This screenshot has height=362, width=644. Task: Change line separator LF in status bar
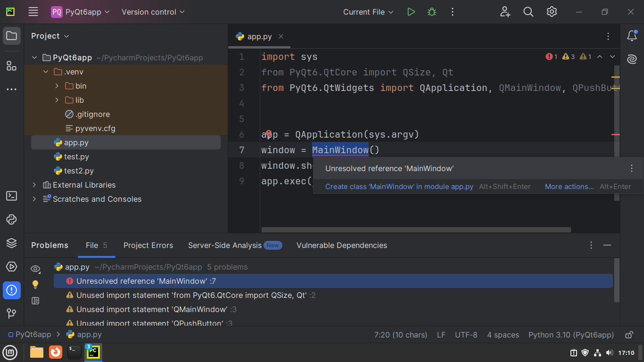[441, 335]
